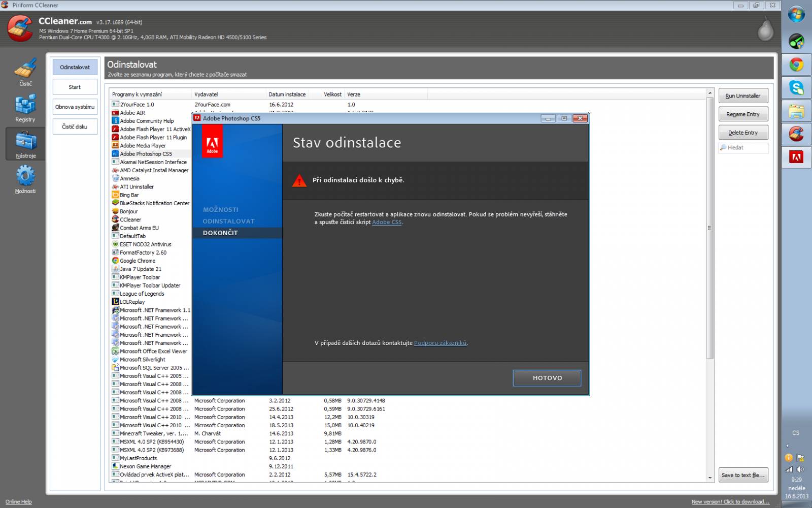Click the program list scroll-down arrow
This screenshot has width=812, height=508.
pos(710,478)
